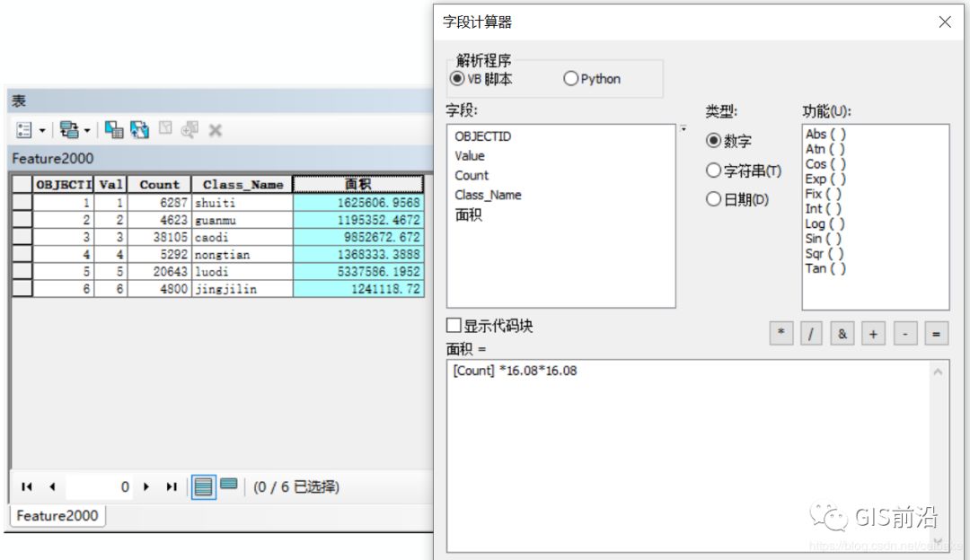Select the Python parser option
970x560 pixels.
point(572,78)
